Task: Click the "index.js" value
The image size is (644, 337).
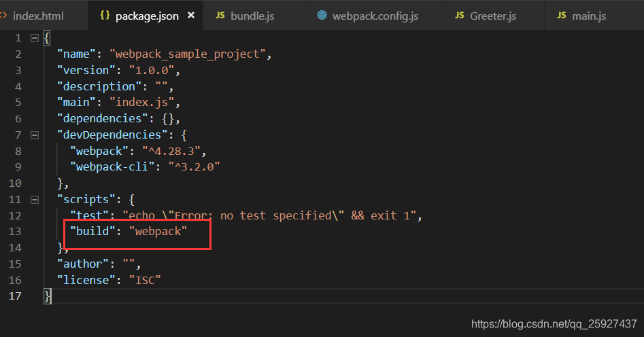Action: 141,102
